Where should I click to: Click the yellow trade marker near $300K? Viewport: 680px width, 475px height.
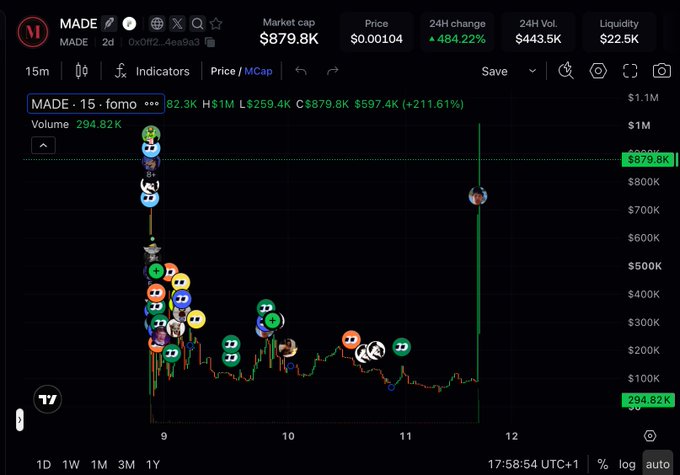(196, 319)
